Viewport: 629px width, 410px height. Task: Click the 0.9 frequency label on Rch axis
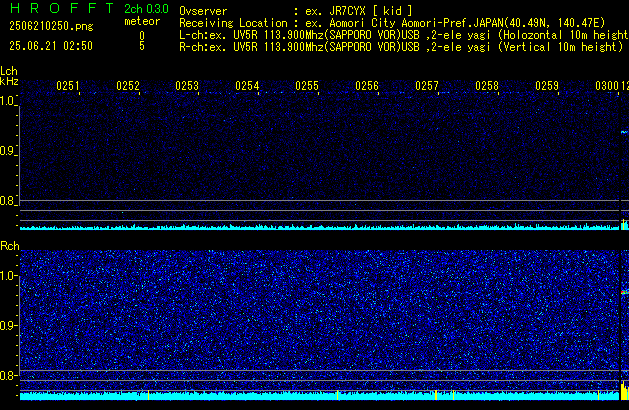[x=8, y=325]
